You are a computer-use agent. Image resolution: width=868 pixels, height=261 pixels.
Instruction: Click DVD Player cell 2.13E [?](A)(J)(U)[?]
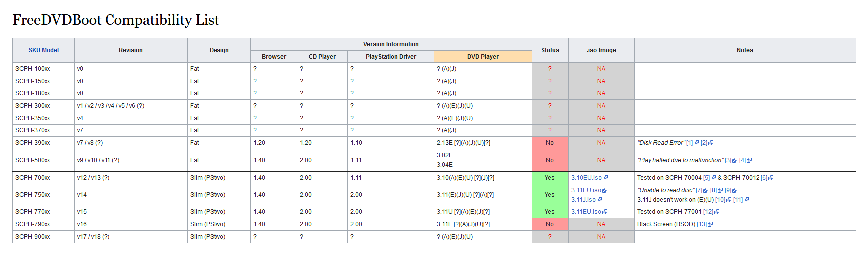483,143
